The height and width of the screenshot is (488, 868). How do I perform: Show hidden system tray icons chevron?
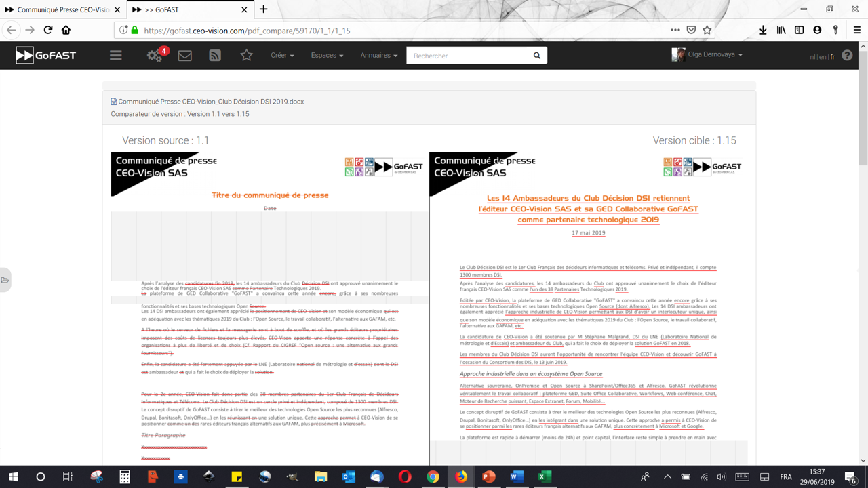point(667,476)
